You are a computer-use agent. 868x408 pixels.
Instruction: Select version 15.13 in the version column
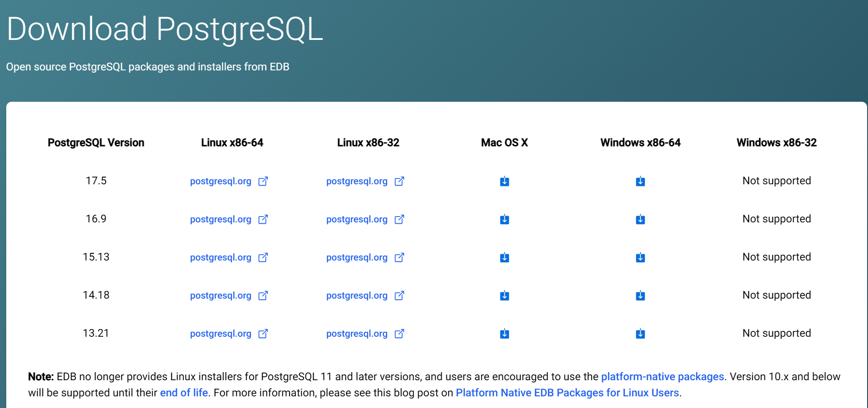pos(96,257)
